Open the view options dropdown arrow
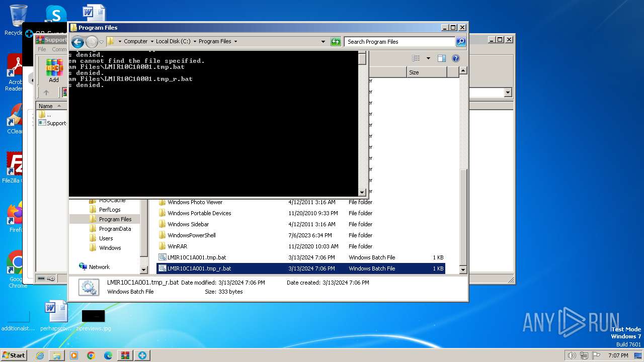644x362 pixels. click(x=428, y=58)
